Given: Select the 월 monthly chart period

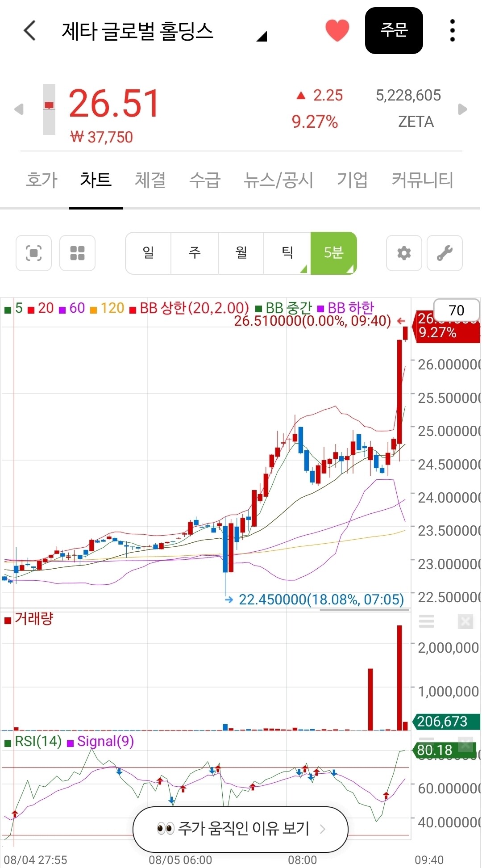Looking at the screenshot, I should click(241, 253).
